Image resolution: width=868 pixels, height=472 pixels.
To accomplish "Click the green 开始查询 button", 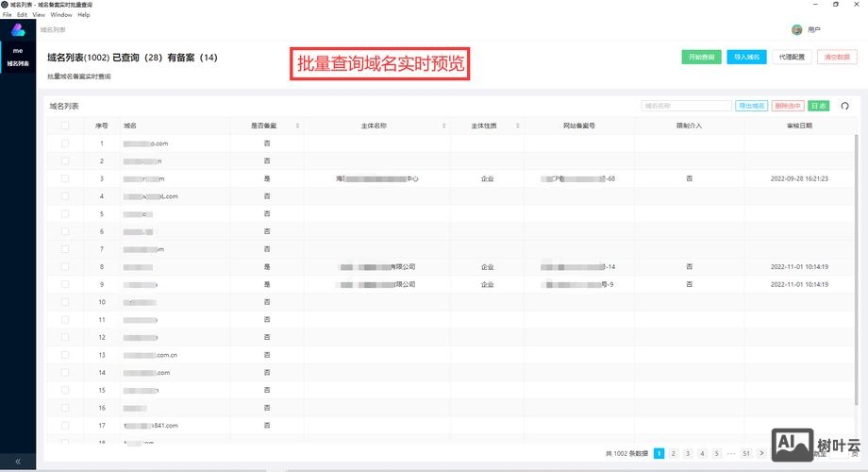I will click(x=702, y=57).
